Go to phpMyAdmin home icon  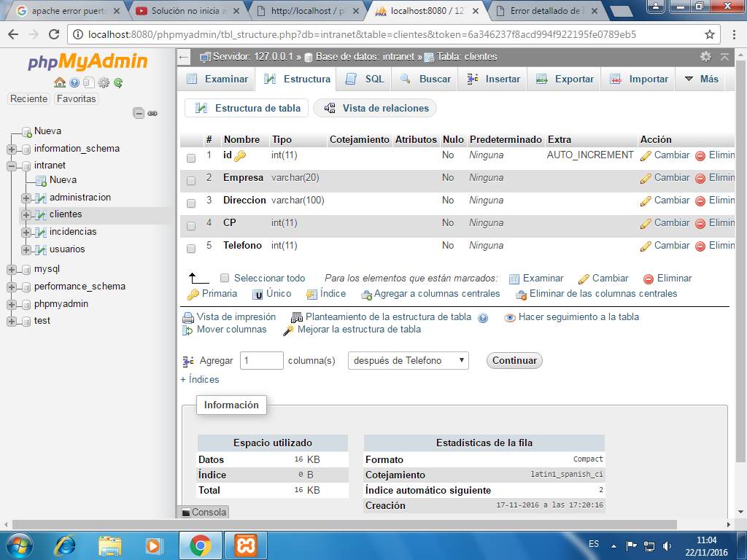(60, 82)
